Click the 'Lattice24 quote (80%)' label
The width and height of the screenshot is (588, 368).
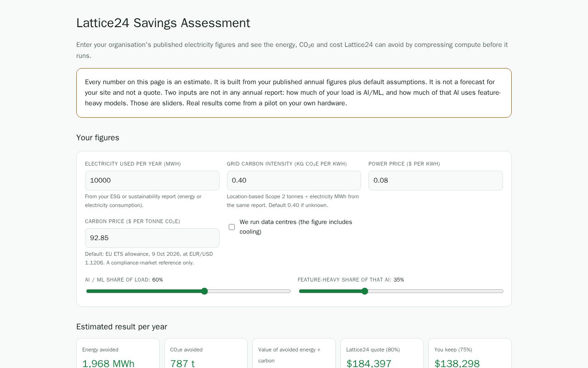[x=373, y=350]
